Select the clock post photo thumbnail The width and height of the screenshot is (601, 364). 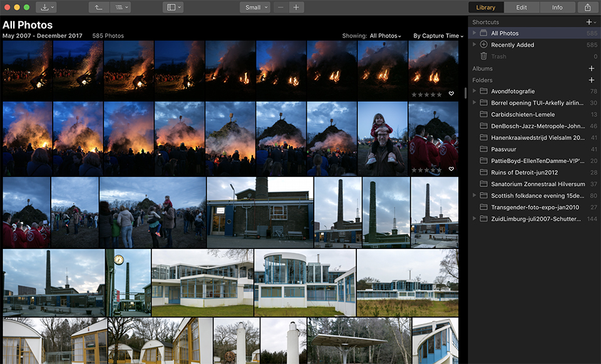(x=128, y=283)
